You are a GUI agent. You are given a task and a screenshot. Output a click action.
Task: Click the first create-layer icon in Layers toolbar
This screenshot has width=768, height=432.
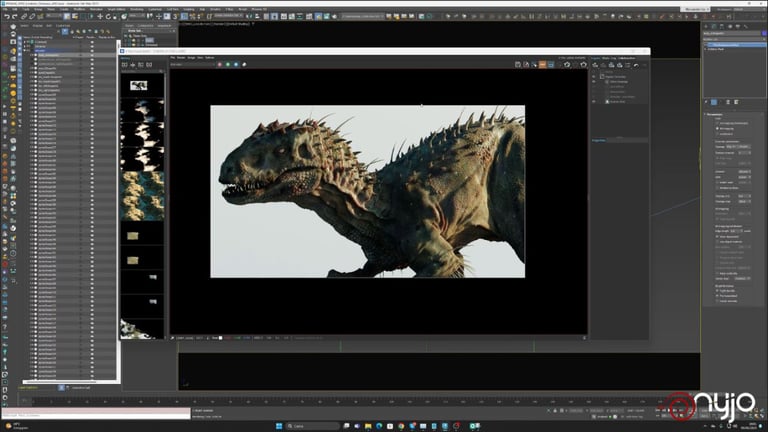pos(596,65)
